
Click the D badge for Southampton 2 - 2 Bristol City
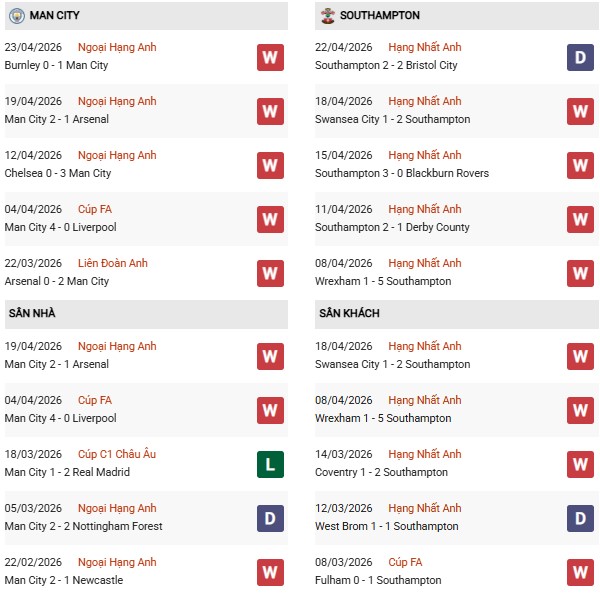point(580,57)
